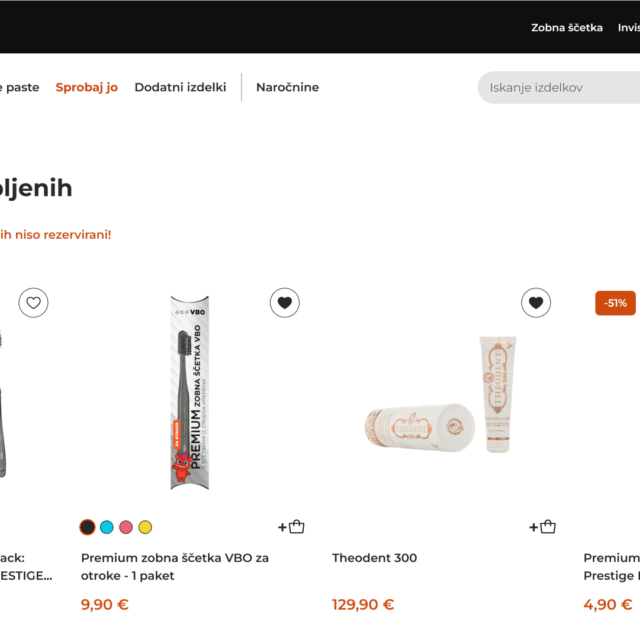This screenshot has width=640, height=640.
Task: Choose the cyan blue color option
Action: 107,527
